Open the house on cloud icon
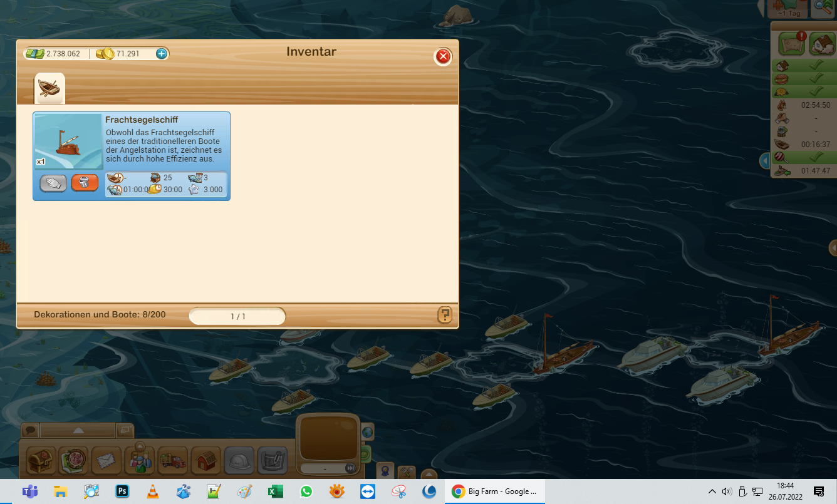The width and height of the screenshot is (837, 504). coord(821,44)
